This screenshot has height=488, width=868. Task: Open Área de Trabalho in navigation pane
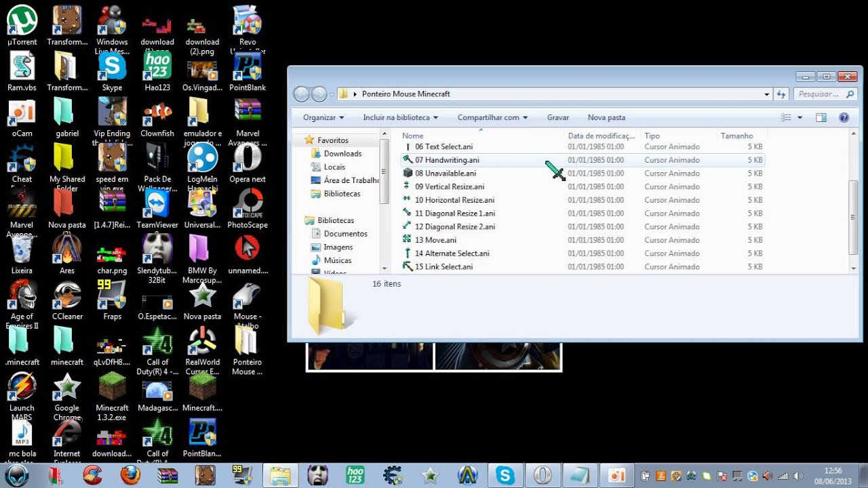point(344,180)
